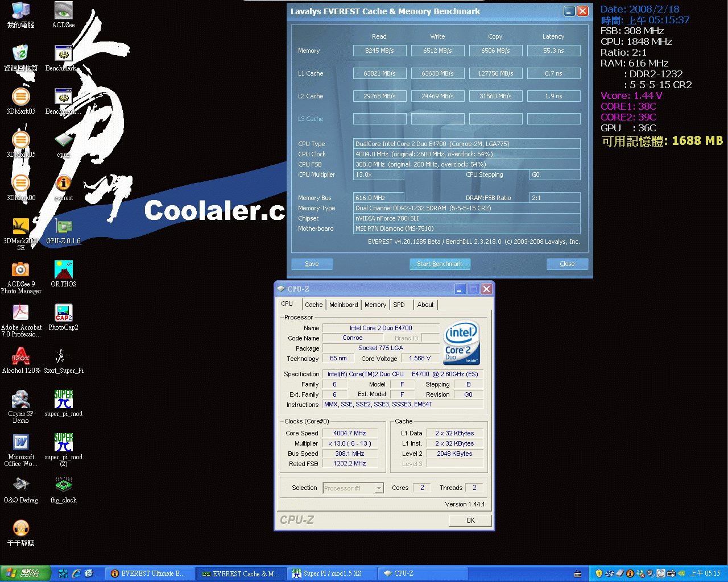Open the Windows Start menu button
Image resolution: width=728 pixels, height=582 pixels.
click(x=25, y=573)
